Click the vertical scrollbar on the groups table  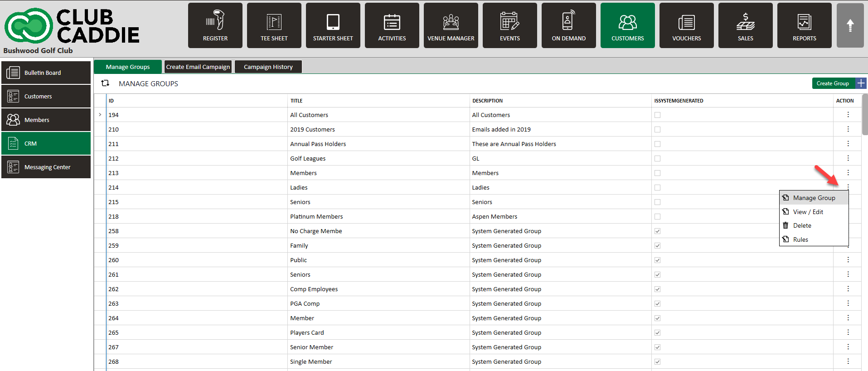(x=864, y=115)
